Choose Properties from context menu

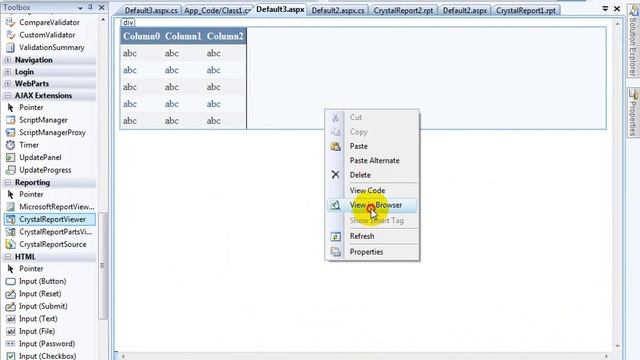coord(366,252)
